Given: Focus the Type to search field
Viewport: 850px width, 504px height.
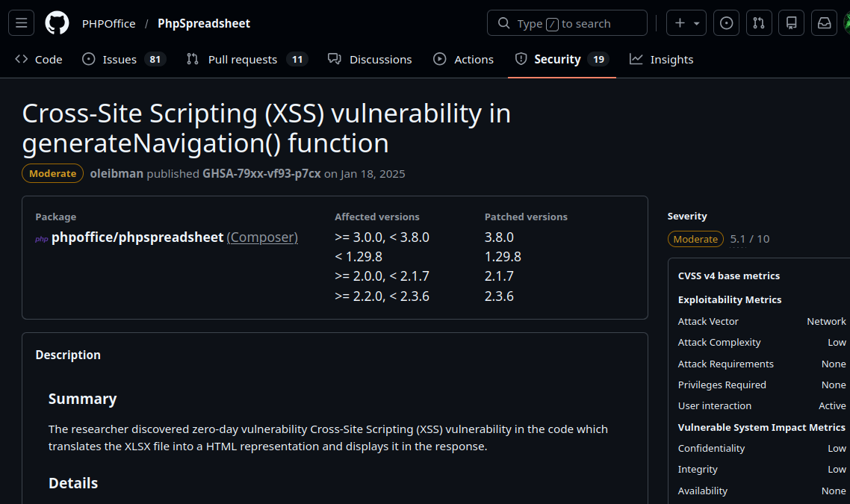Looking at the screenshot, I should coord(567,23).
